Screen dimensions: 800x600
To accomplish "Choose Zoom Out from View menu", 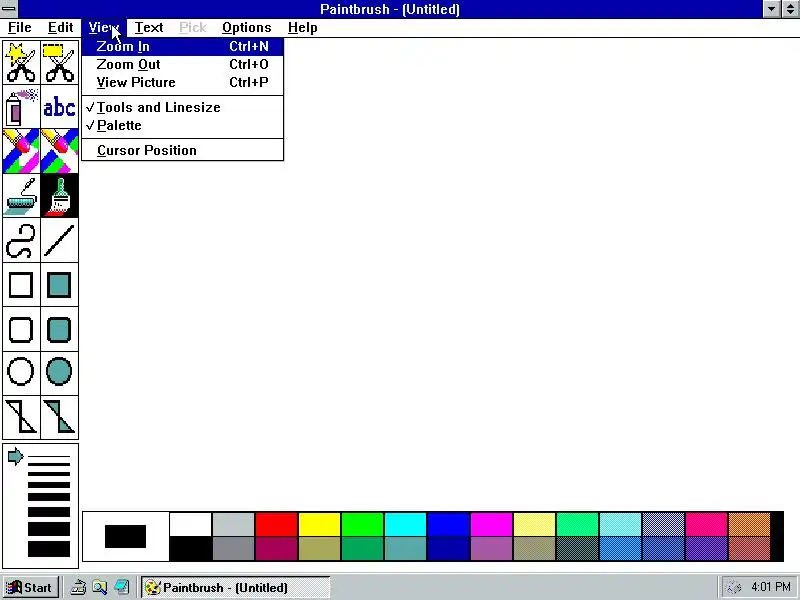I will (x=183, y=64).
